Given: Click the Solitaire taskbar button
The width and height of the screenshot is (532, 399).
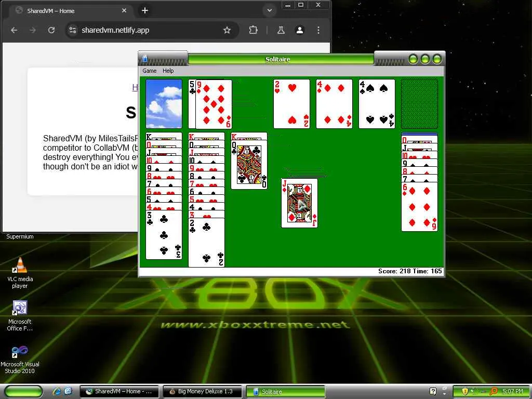Looking at the screenshot, I should 285,392.
